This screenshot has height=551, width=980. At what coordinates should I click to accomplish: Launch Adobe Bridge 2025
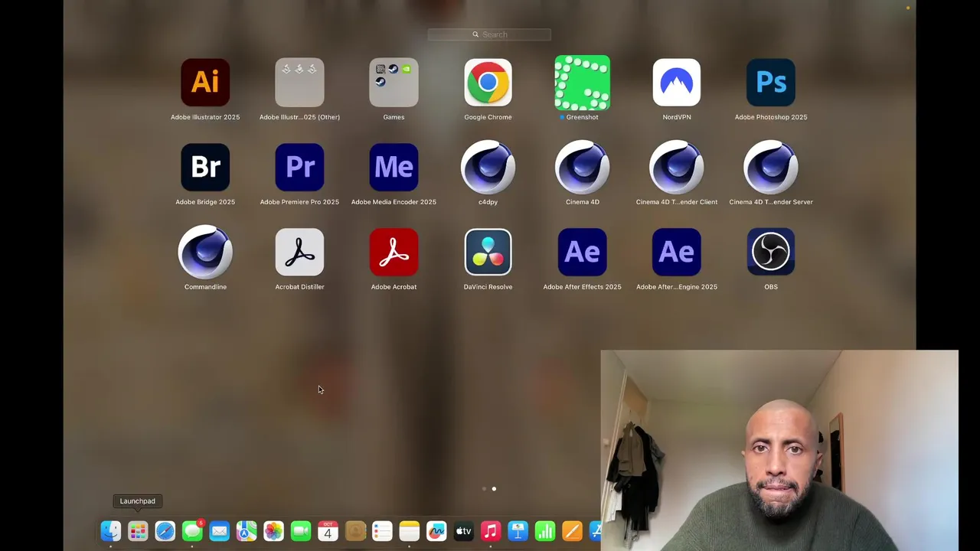pyautogui.click(x=205, y=167)
